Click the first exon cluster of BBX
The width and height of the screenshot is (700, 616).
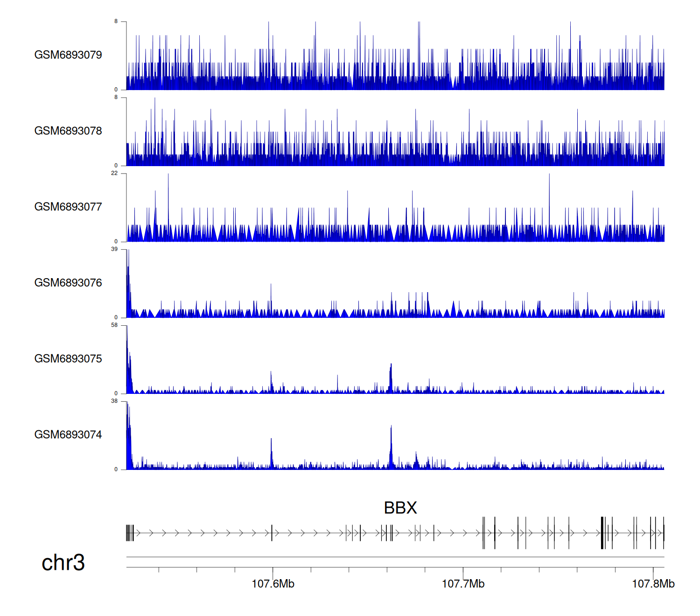(130, 533)
